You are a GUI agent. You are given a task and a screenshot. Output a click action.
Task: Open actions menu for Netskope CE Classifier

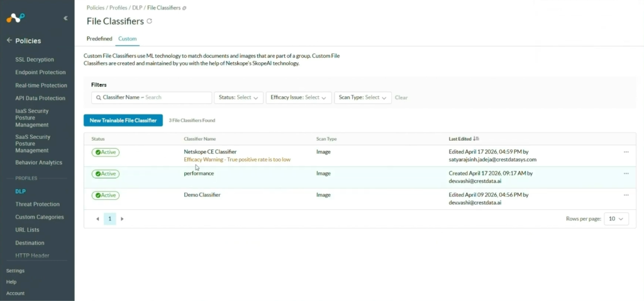pyautogui.click(x=626, y=152)
